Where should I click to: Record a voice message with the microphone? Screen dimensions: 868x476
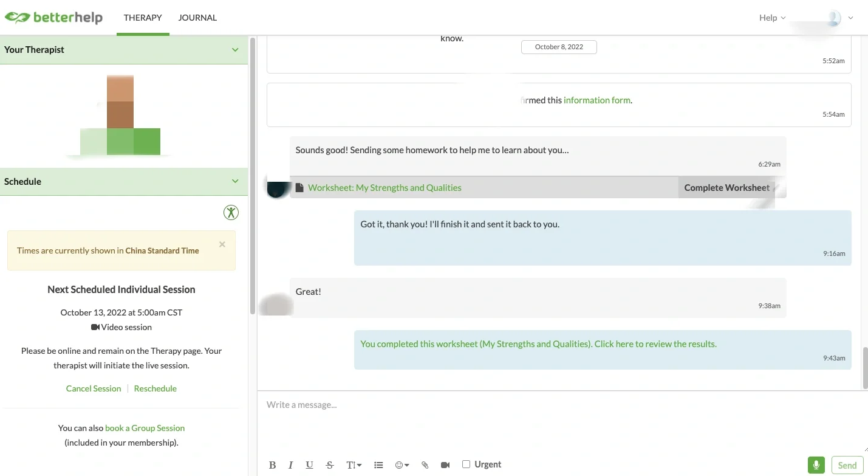click(816, 465)
